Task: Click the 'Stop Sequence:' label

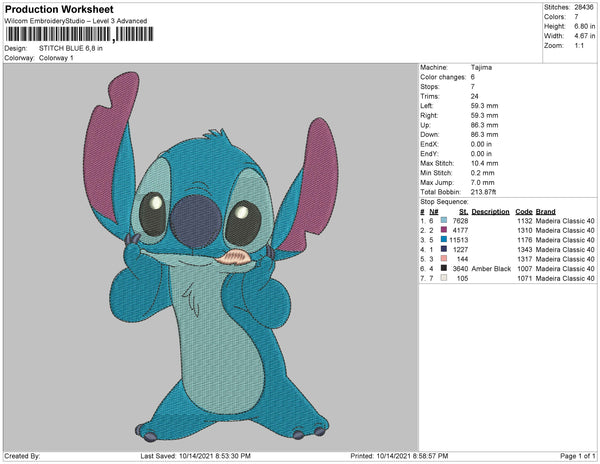Action: [x=444, y=202]
